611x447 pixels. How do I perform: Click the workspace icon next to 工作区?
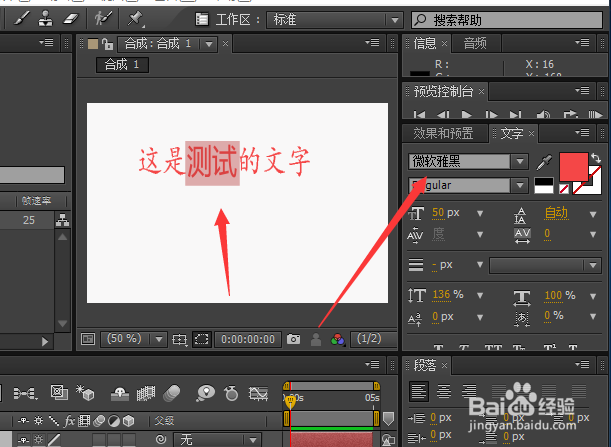pyautogui.click(x=202, y=19)
